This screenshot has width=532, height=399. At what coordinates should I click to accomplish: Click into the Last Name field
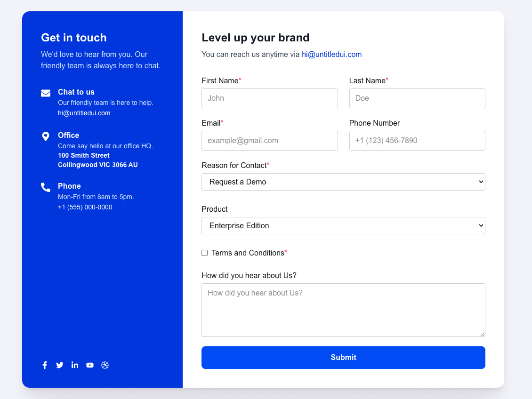[x=417, y=98]
